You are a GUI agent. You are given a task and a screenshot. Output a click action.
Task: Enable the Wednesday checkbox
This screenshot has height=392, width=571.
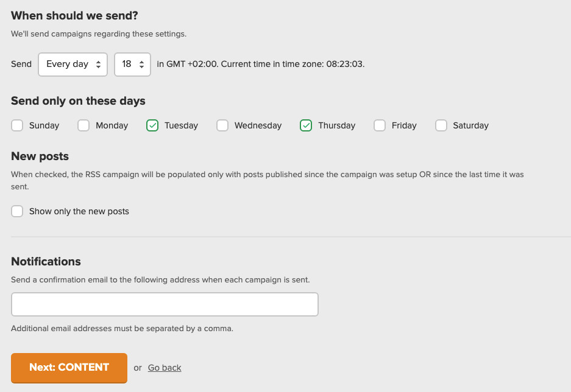(x=222, y=125)
